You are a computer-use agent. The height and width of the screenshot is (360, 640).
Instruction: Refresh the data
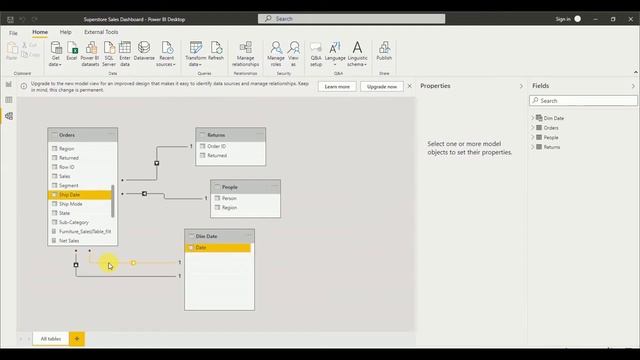coord(216,51)
